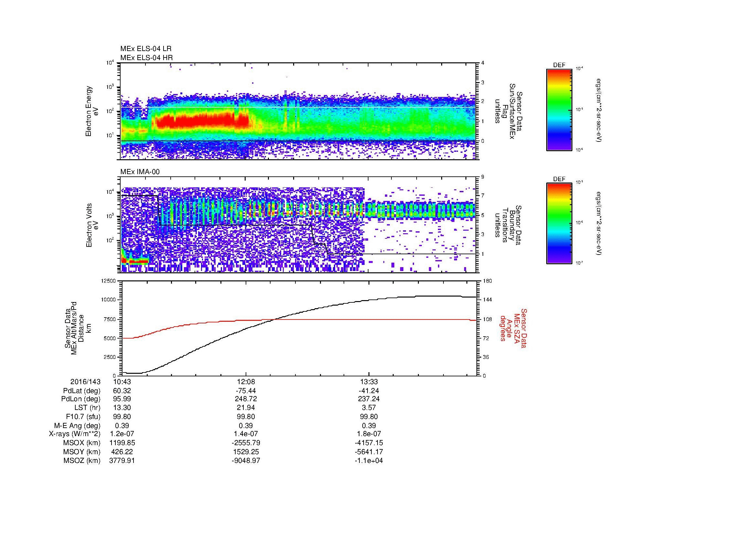
Task: Click the 'Sun/Surface/MEx Flag unitless' axis label
Action: (x=509, y=111)
